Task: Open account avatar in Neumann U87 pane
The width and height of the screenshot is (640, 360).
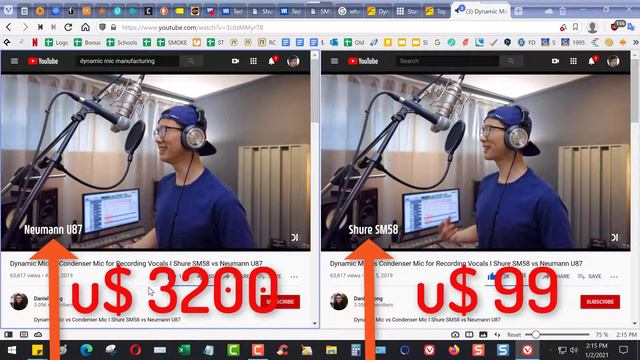Action: (x=293, y=61)
